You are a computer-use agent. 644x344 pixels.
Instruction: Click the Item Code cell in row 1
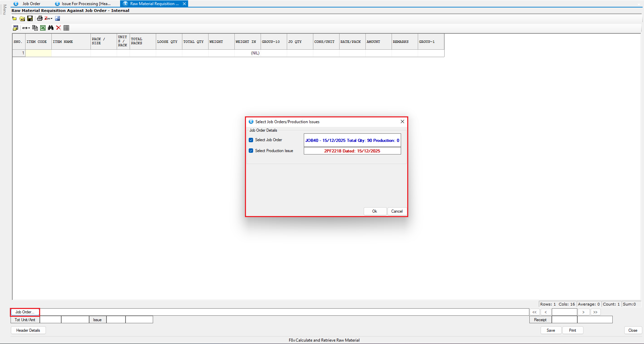point(38,53)
